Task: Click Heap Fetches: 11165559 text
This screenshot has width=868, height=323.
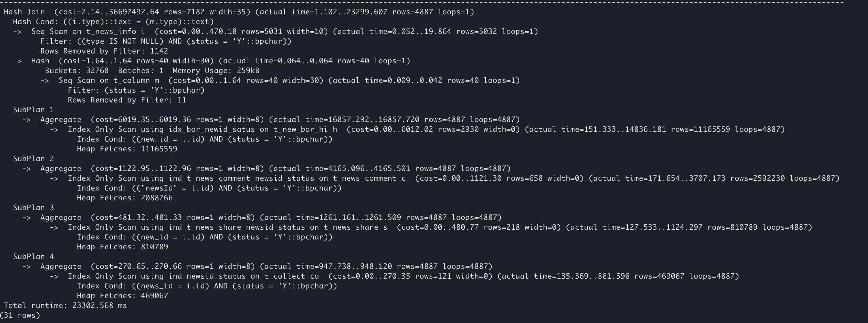Action: (127, 149)
